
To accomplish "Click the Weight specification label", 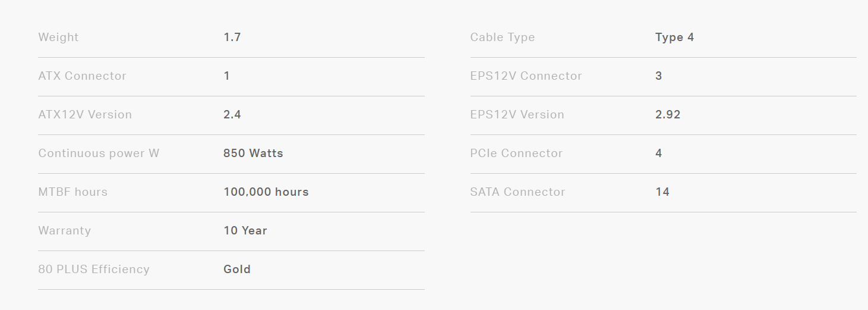I will tap(58, 37).
